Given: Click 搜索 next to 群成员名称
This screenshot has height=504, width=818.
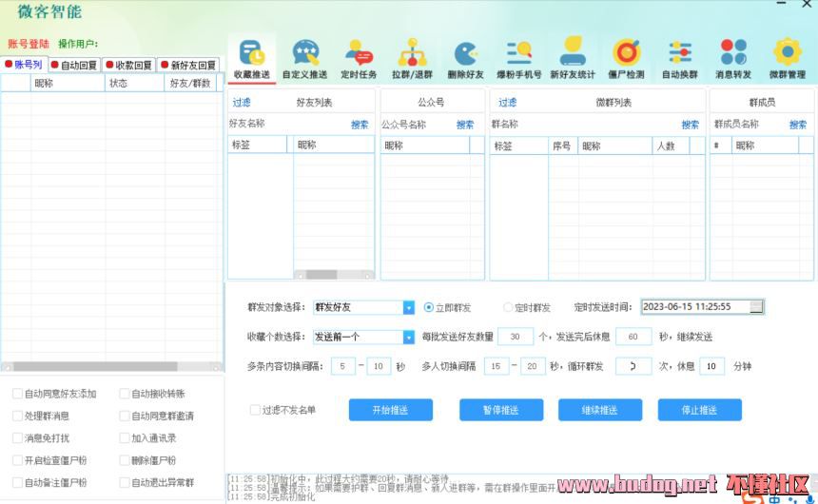Looking at the screenshot, I should click(x=798, y=125).
